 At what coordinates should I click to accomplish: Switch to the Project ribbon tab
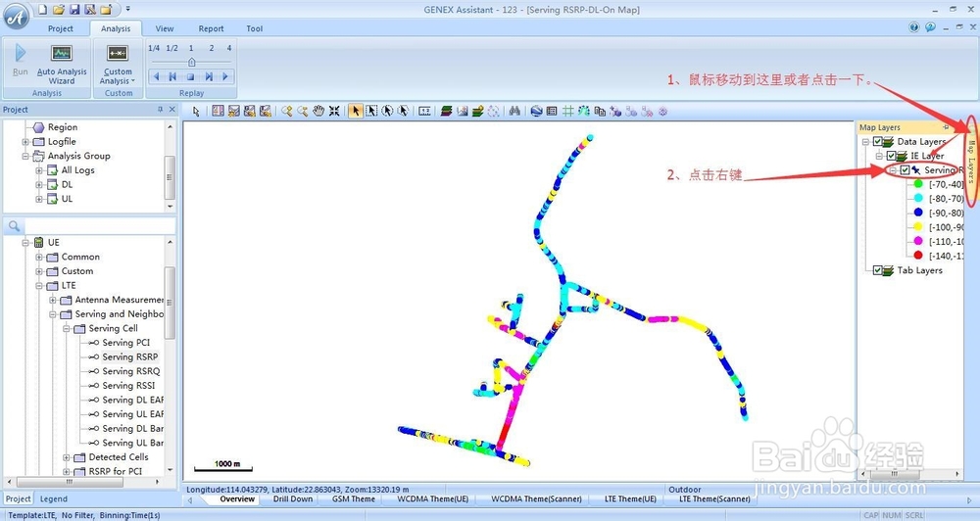coord(61,28)
